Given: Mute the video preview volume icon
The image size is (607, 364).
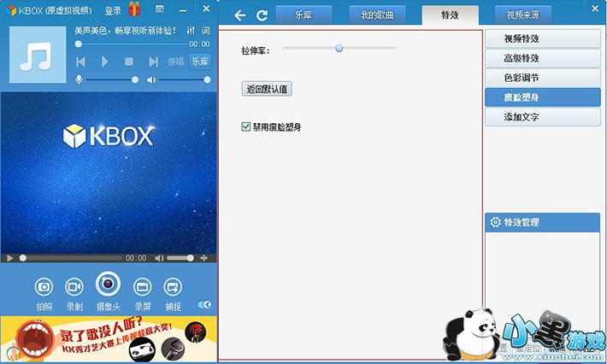Looking at the screenshot, I should click(159, 258).
